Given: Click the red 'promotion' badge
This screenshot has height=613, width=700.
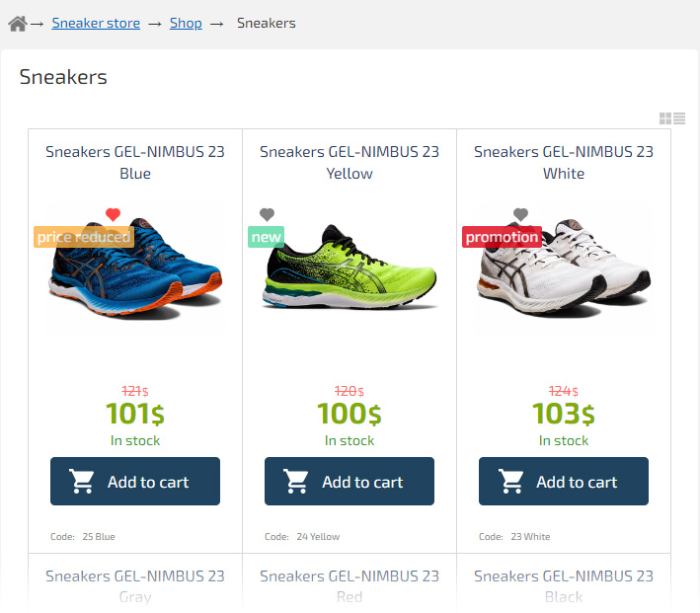Looking at the screenshot, I should pyautogui.click(x=502, y=237).
